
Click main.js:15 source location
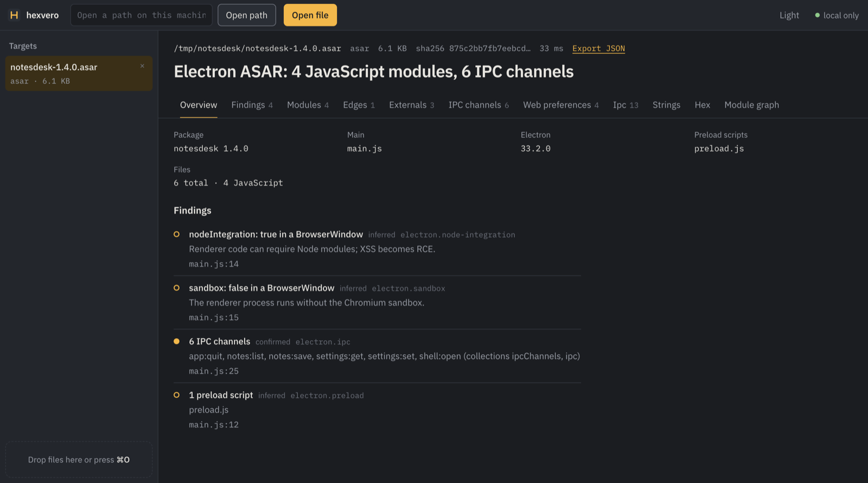click(x=214, y=317)
